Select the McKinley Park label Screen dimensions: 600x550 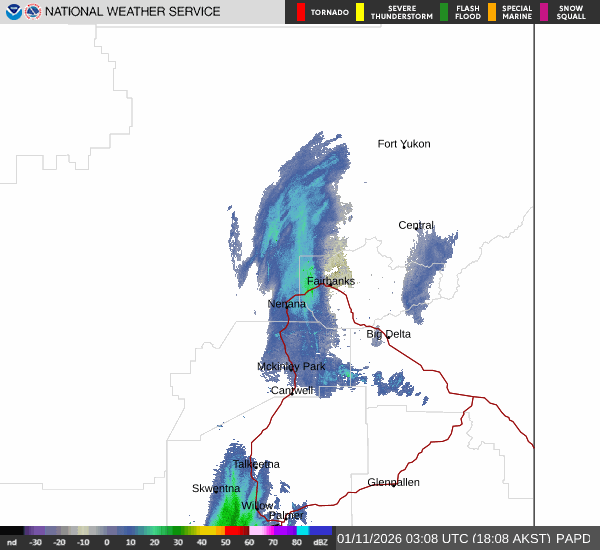pyautogui.click(x=291, y=367)
